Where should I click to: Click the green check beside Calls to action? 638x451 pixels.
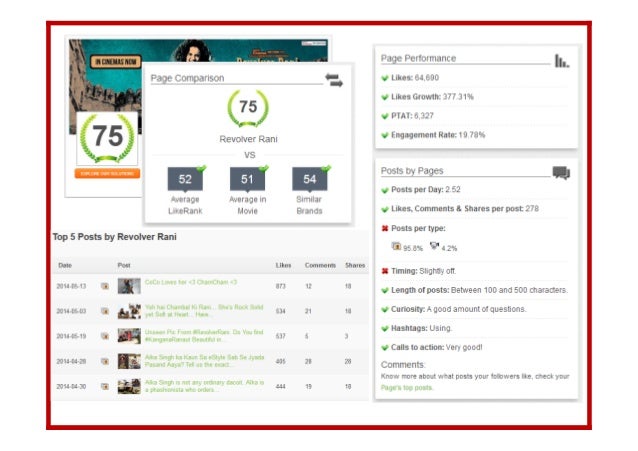[385, 348]
